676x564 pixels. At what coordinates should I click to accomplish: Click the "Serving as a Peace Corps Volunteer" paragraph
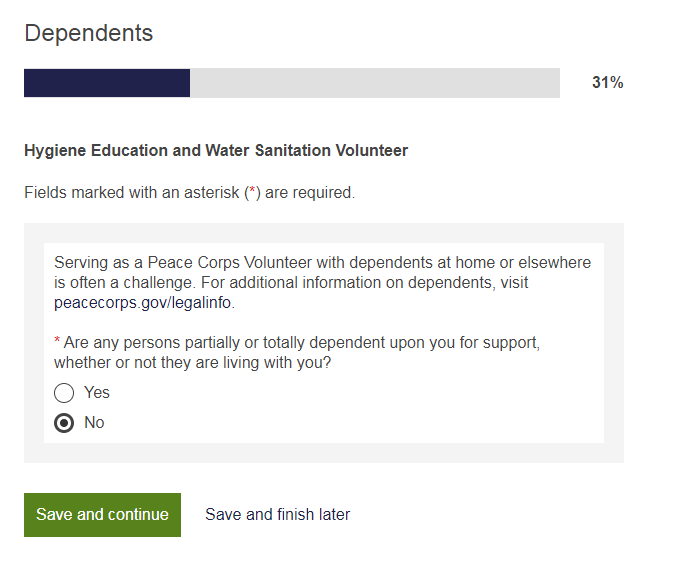pos(322,263)
